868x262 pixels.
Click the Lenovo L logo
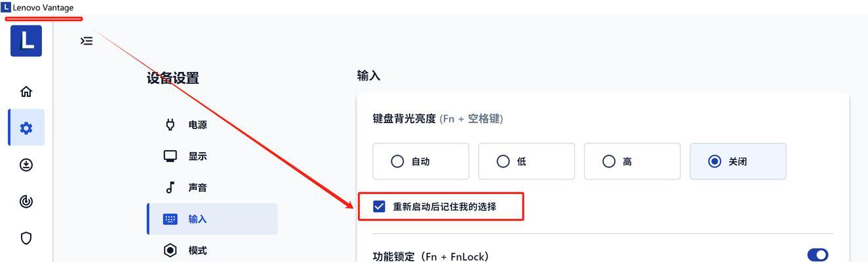pos(26,41)
